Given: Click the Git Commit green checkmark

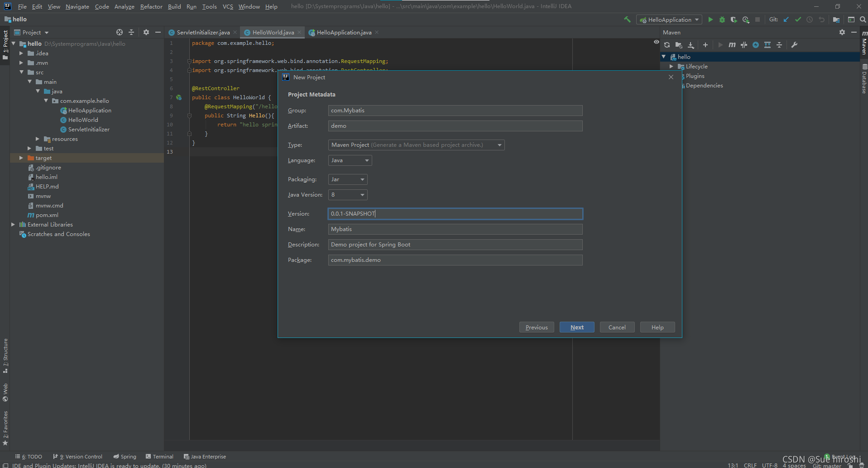Looking at the screenshot, I should [x=798, y=19].
